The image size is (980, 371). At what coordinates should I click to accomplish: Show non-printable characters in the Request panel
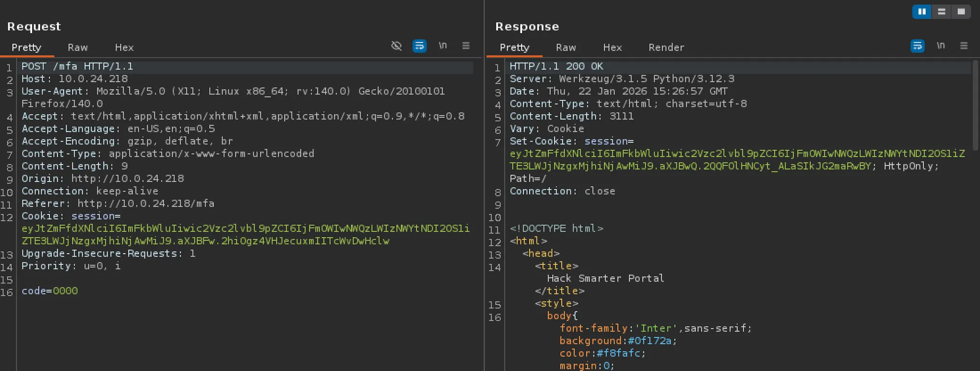(443, 46)
